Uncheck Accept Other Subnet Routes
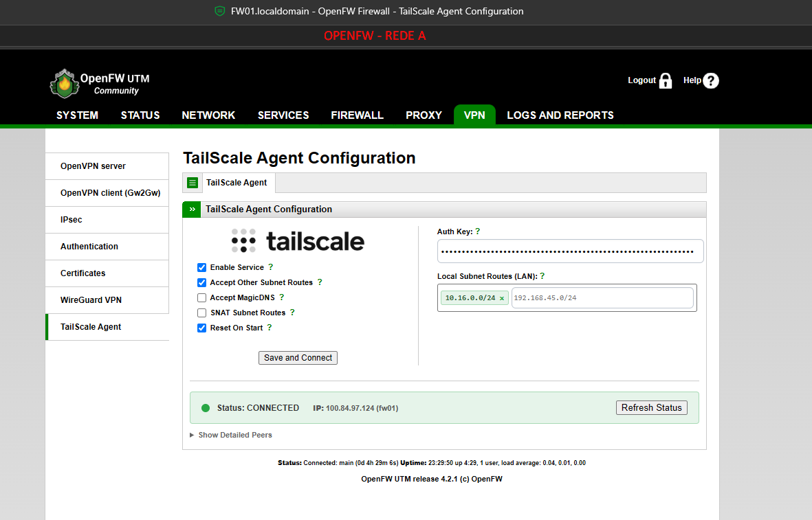812x520 pixels. pyautogui.click(x=202, y=282)
